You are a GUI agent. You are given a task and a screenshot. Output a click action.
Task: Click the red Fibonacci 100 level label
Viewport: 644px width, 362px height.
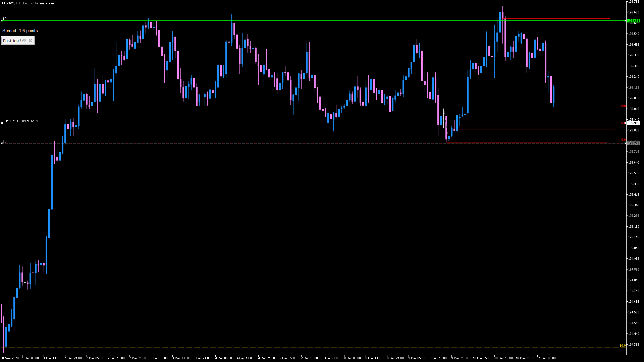tap(623, 106)
